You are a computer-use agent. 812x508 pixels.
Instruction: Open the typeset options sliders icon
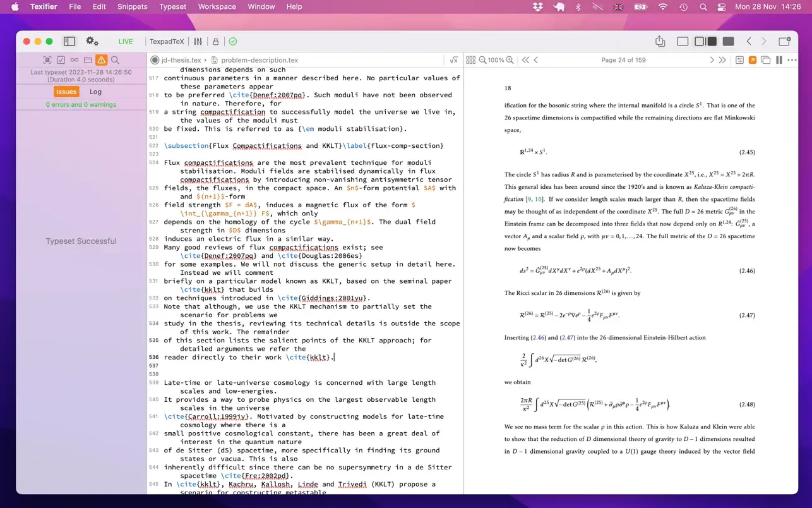pyautogui.click(x=198, y=42)
